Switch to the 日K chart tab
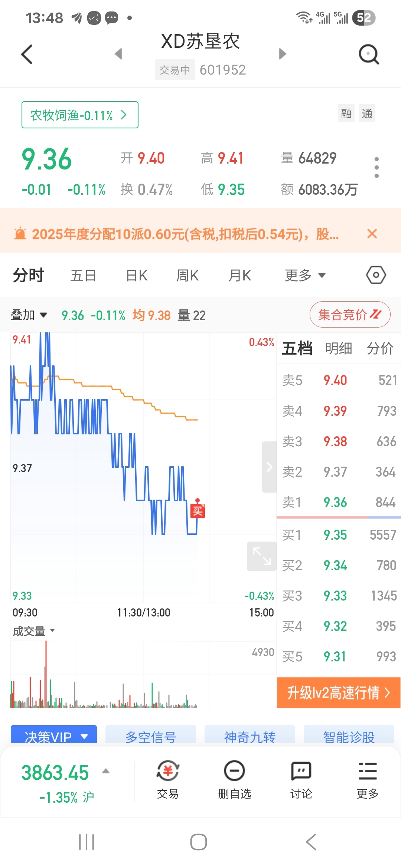This screenshot has height=868, width=401. [137, 275]
